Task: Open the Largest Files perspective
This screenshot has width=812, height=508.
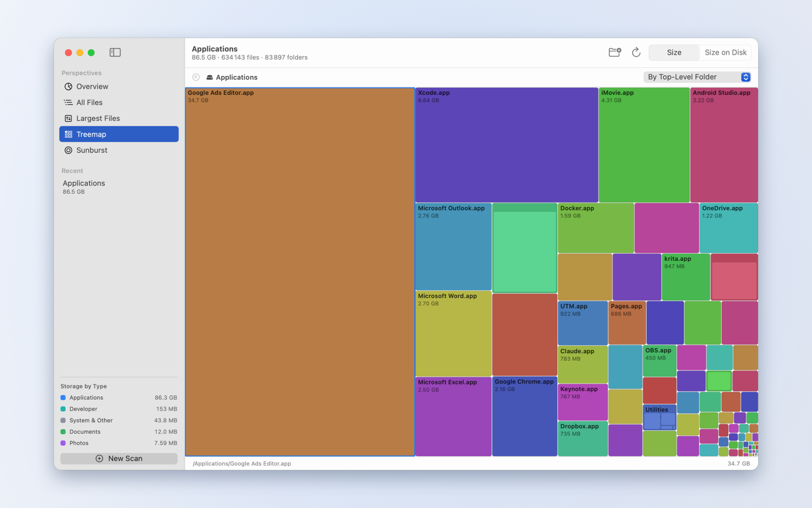Action: click(x=119, y=118)
